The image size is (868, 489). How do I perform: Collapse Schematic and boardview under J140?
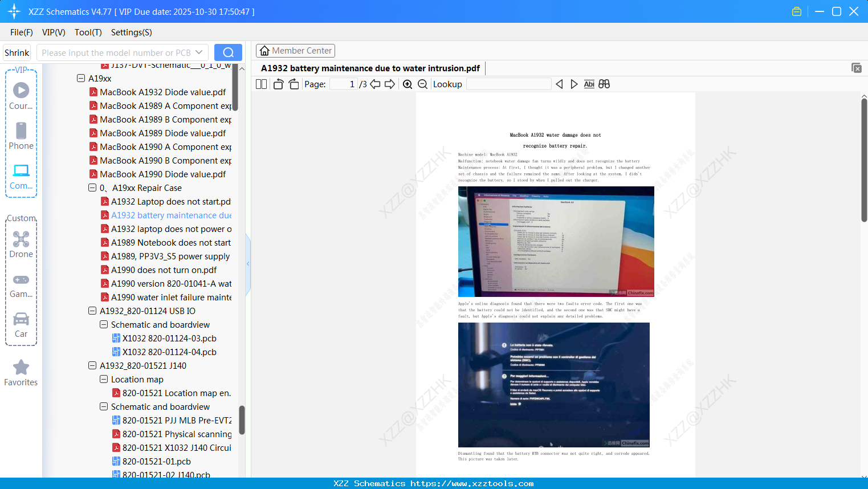click(104, 406)
